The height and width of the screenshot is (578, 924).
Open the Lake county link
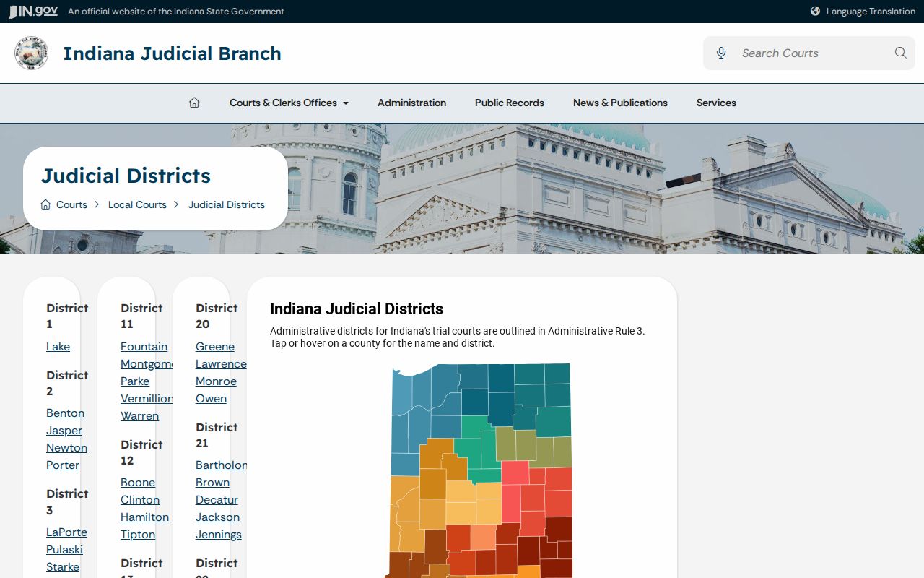tap(58, 347)
